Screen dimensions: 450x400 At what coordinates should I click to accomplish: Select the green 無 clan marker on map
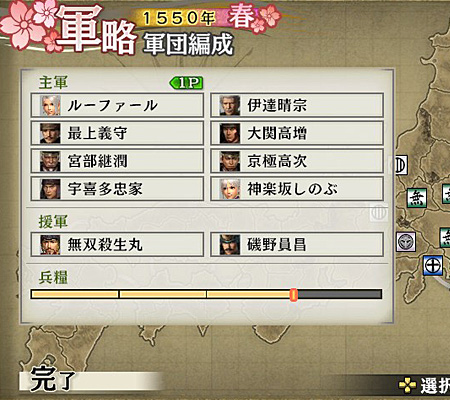click(x=416, y=198)
